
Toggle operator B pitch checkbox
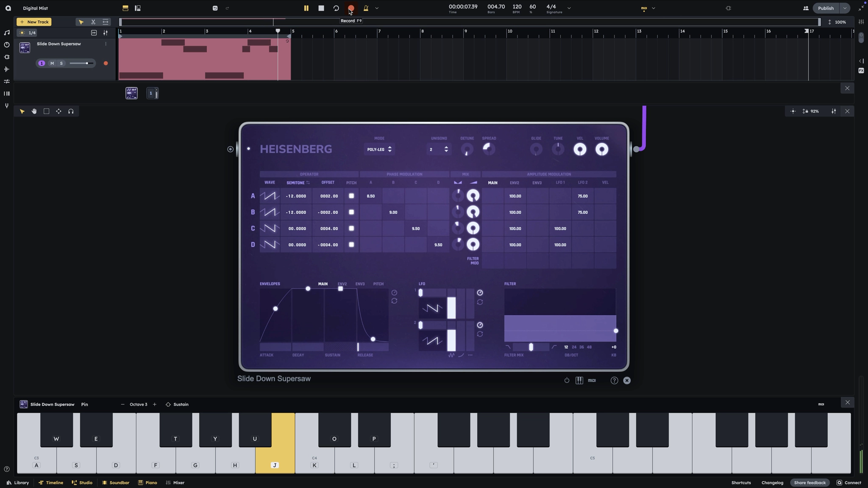(351, 212)
